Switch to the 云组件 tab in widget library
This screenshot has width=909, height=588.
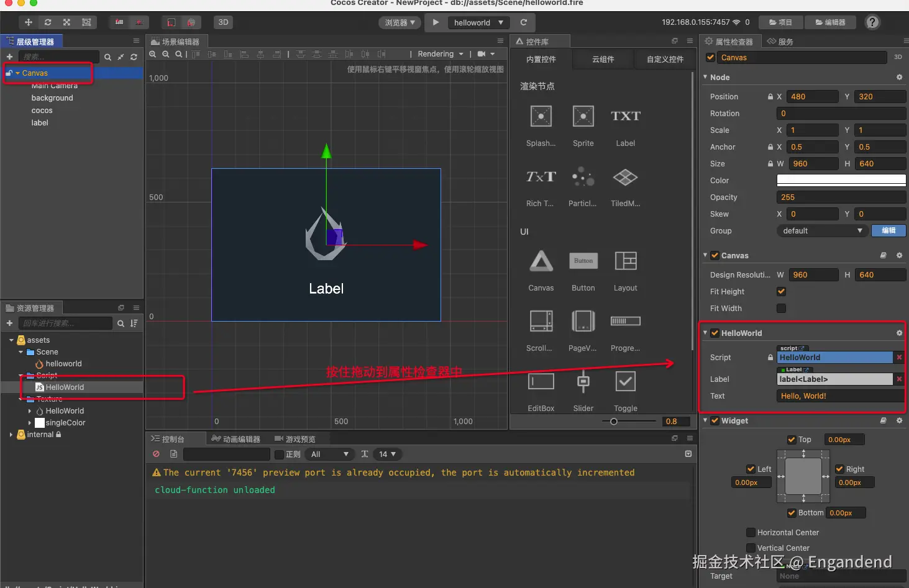pyautogui.click(x=603, y=60)
